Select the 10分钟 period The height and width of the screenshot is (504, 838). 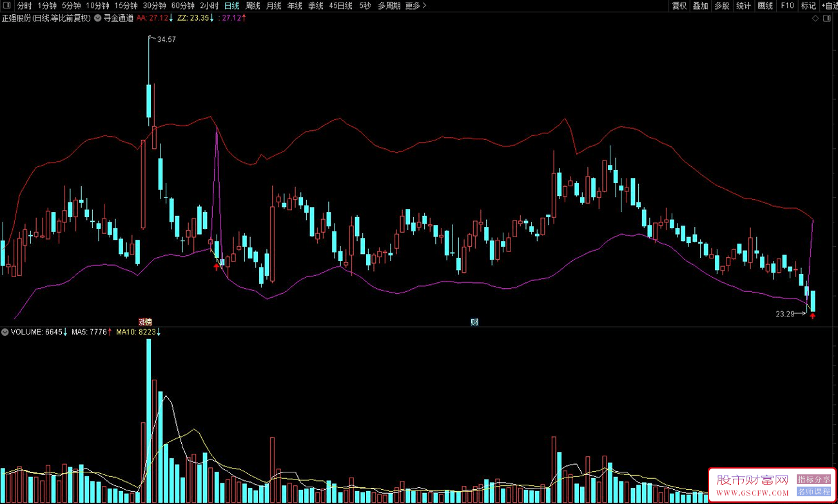tap(97, 6)
